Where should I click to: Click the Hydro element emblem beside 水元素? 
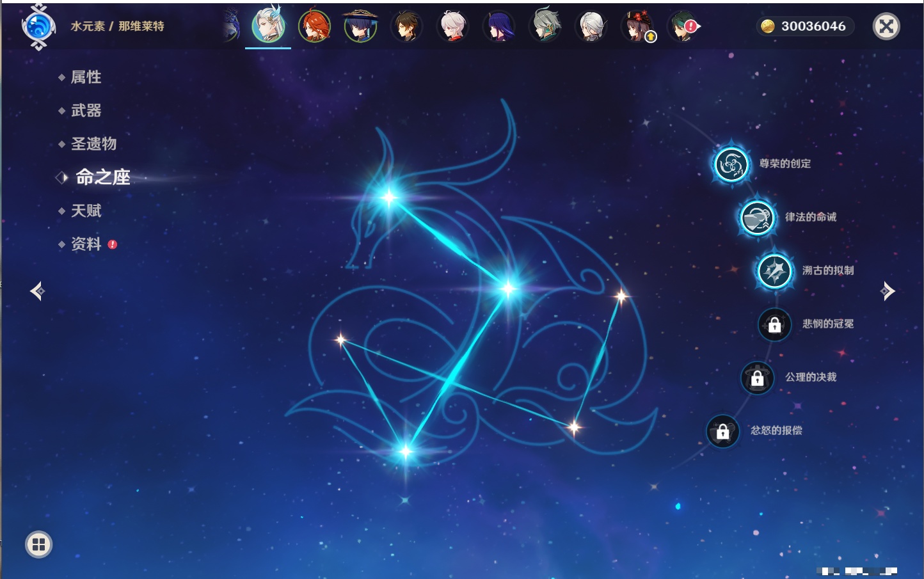38,27
